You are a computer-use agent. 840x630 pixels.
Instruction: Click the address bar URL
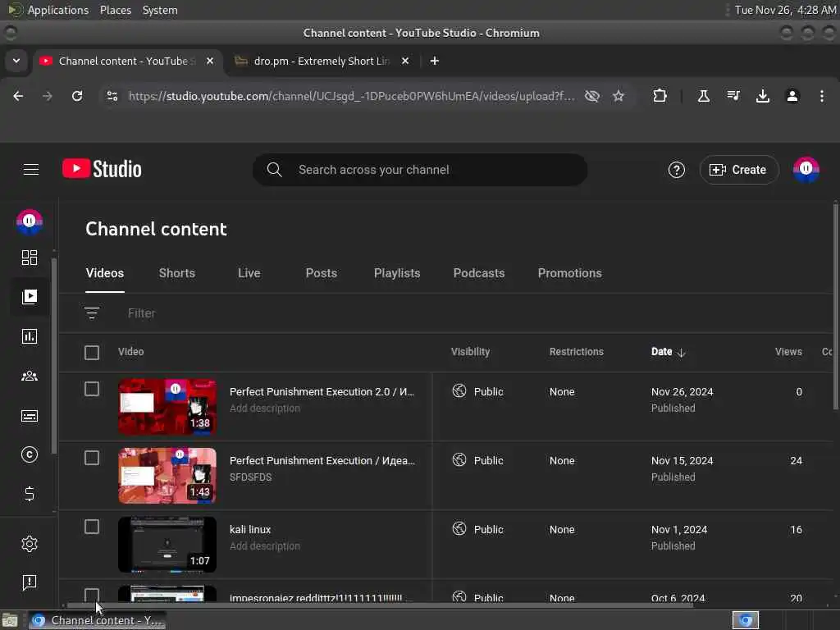(x=351, y=96)
